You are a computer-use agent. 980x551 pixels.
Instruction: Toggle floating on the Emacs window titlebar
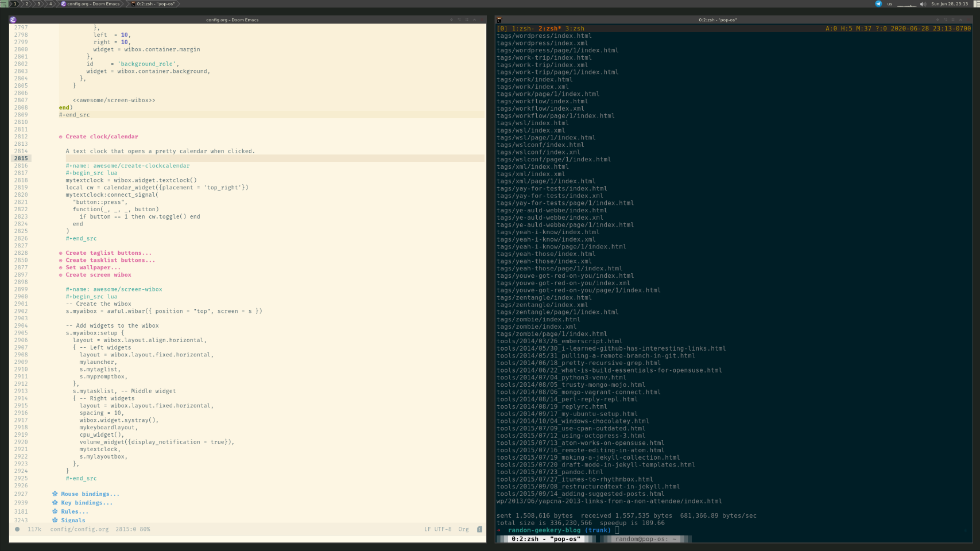click(x=451, y=20)
